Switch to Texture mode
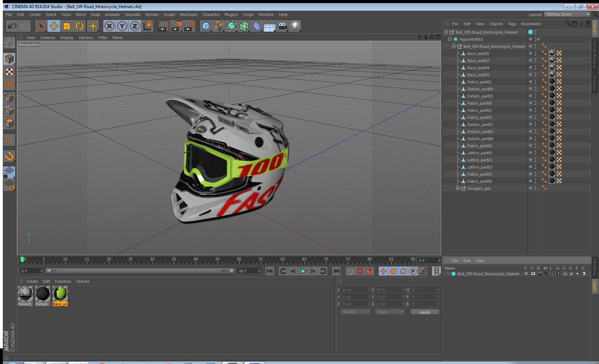The height and width of the screenshot is (364, 599). click(9, 72)
